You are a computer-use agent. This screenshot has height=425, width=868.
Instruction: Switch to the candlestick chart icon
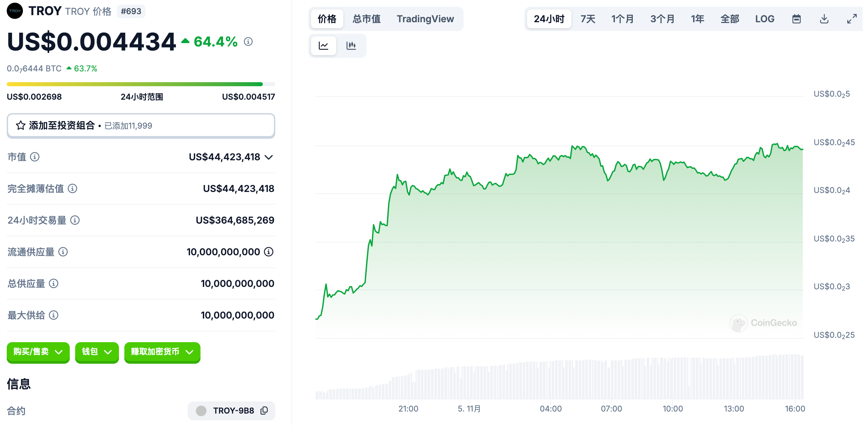(x=351, y=45)
